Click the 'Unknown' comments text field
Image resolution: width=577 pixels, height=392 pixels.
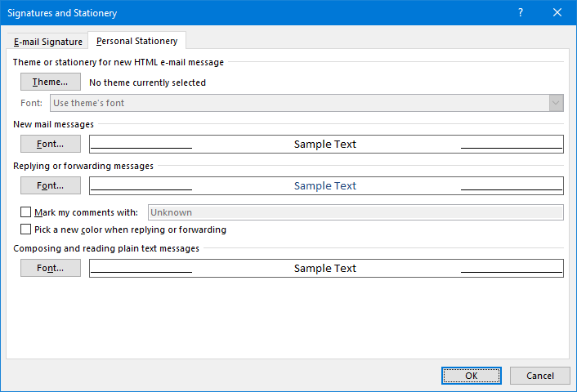356,212
